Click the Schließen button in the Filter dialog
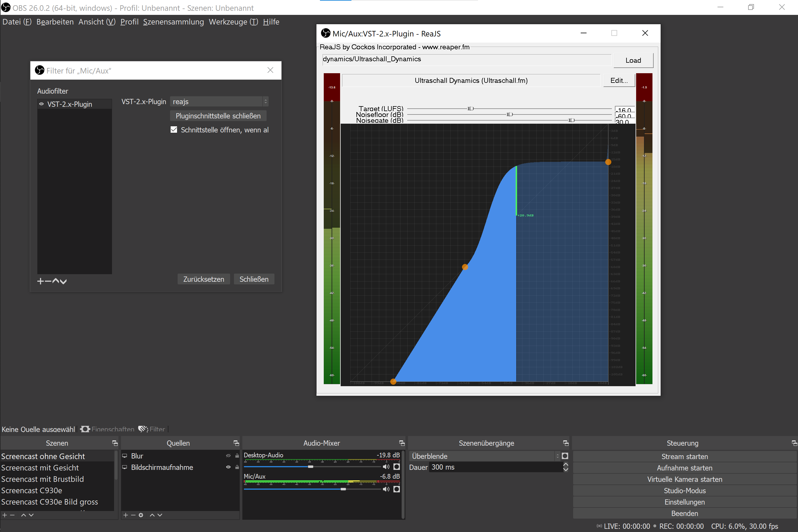 tap(254, 279)
